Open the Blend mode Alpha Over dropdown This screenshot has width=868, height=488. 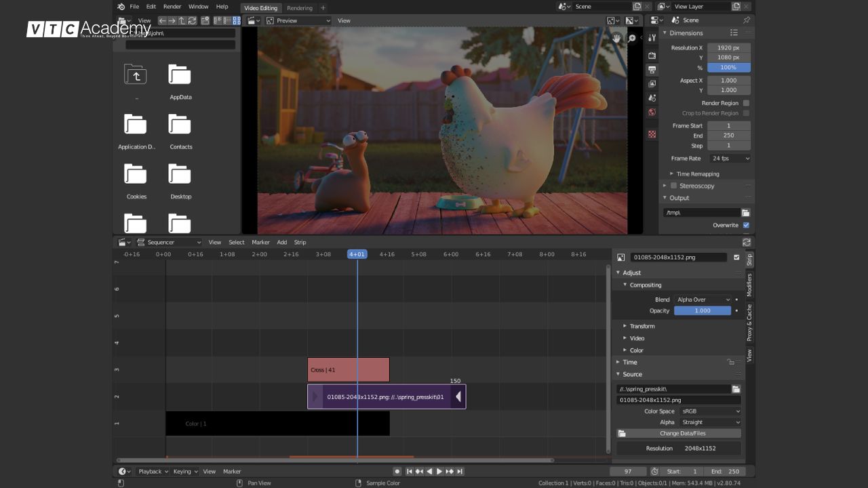tap(703, 300)
